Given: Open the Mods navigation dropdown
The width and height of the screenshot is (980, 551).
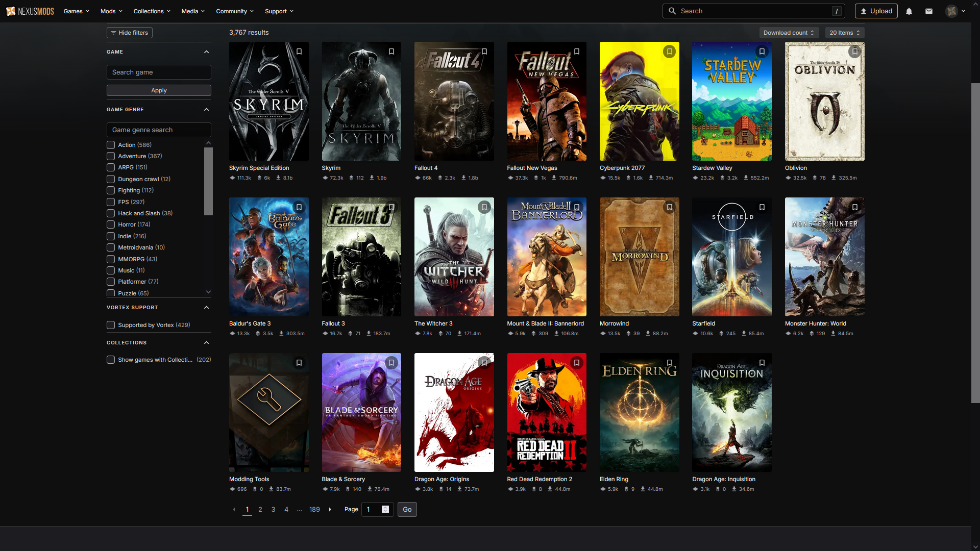Looking at the screenshot, I should (111, 11).
